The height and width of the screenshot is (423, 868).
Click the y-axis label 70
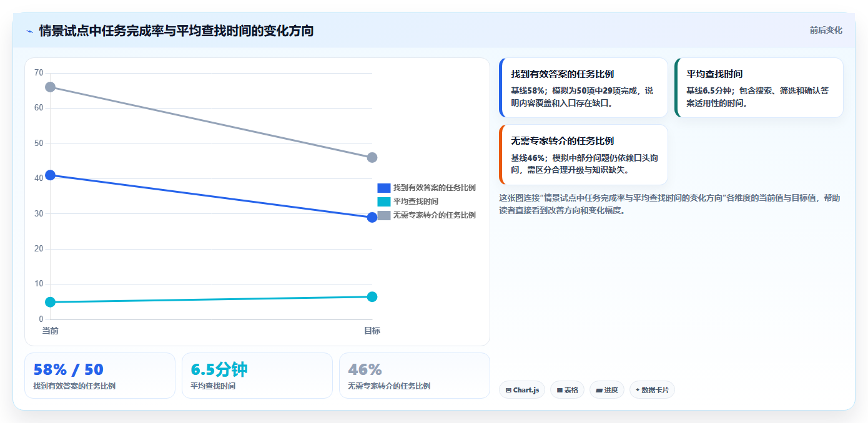[39, 73]
